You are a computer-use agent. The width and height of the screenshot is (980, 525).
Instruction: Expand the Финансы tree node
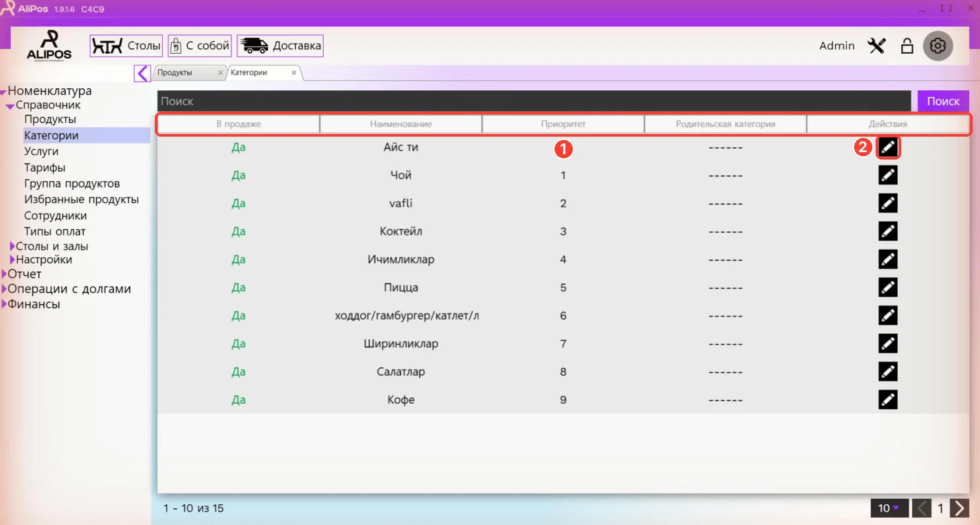click(4, 304)
